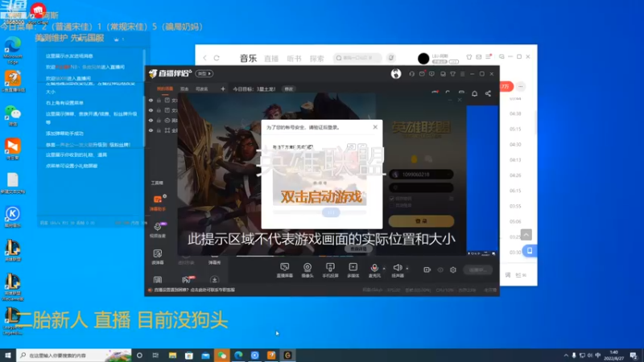Open the camera source in the streaming toolbar
This screenshot has width=644, height=362.
308,270
